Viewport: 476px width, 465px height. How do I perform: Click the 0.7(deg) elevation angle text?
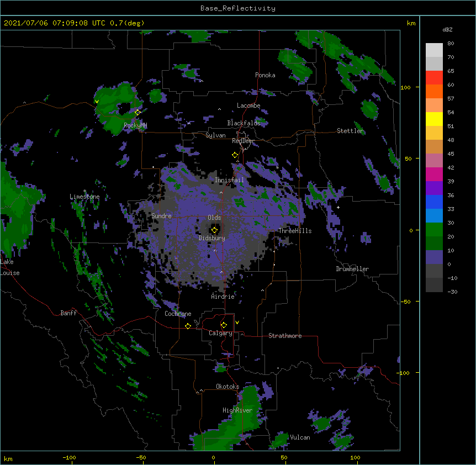[x=127, y=23]
